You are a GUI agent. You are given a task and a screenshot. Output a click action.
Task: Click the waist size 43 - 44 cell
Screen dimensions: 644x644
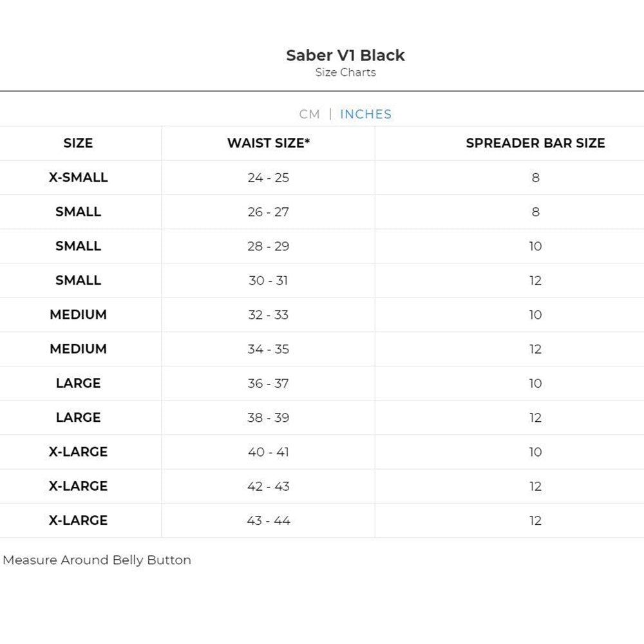[268, 520]
